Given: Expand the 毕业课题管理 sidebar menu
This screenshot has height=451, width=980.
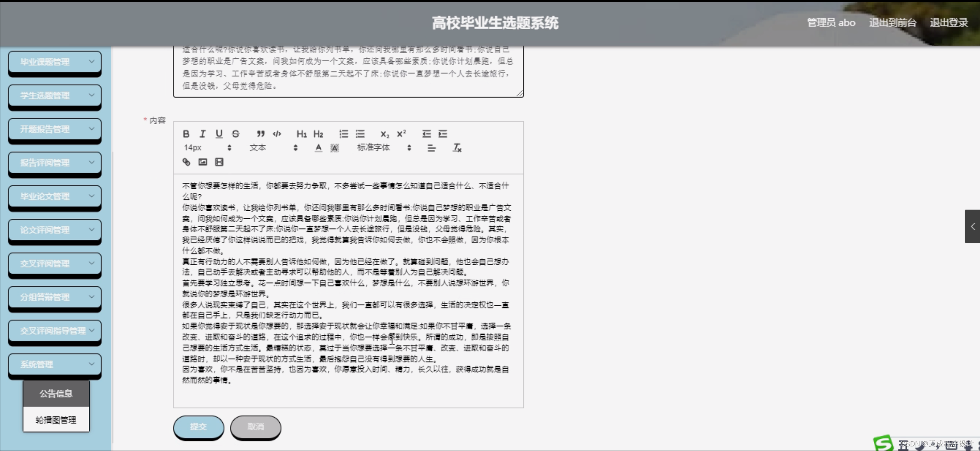Looking at the screenshot, I should [x=55, y=62].
